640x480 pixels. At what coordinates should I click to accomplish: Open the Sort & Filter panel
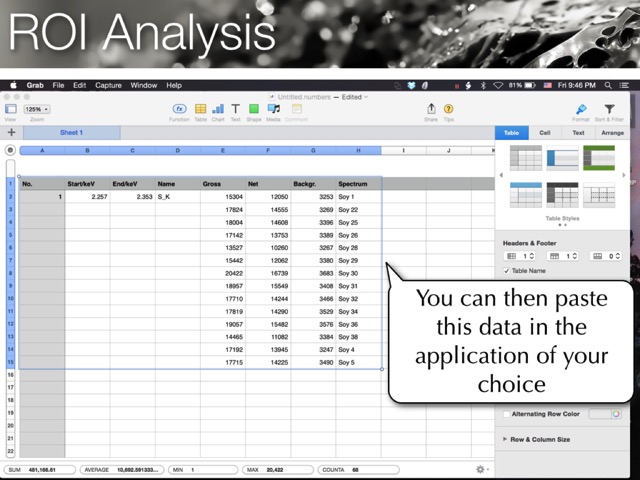click(608, 109)
